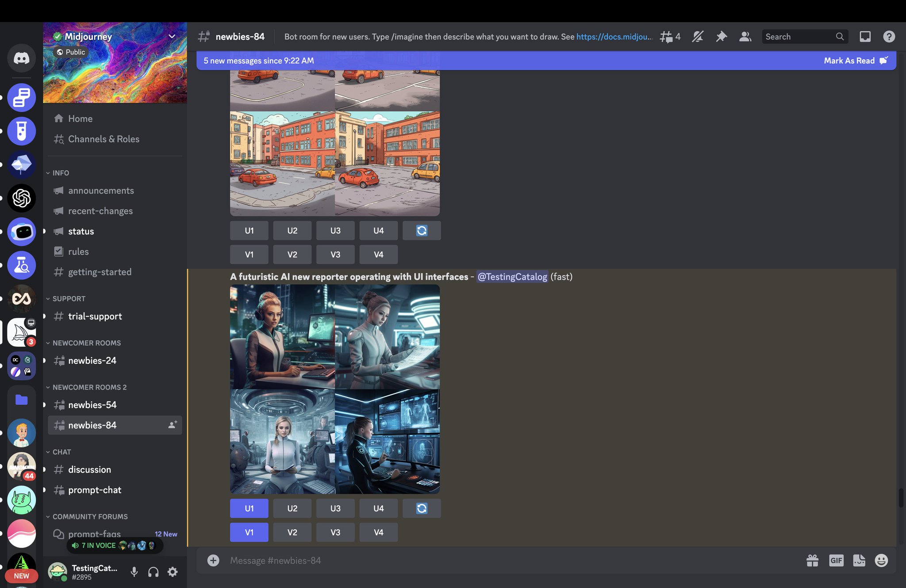The width and height of the screenshot is (906, 588).
Task: Open pinned messages pin icon
Action: [722, 37]
